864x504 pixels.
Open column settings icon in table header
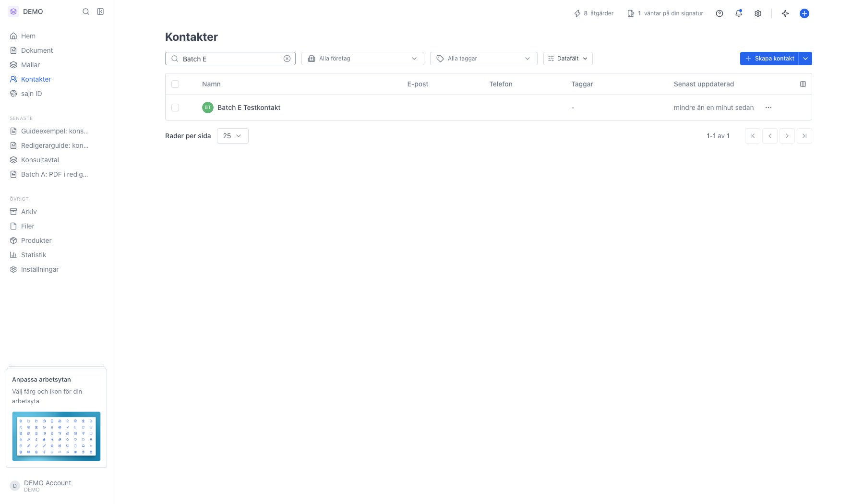[x=803, y=84]
